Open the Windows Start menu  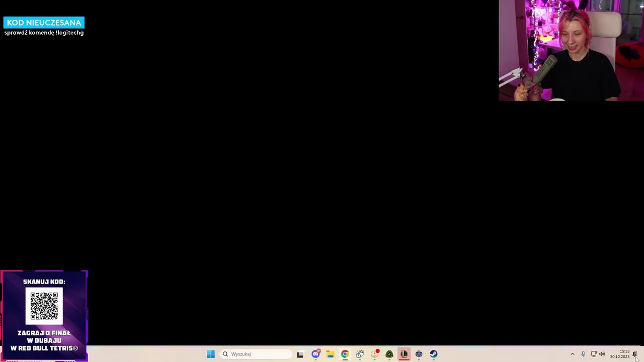tap(211, 354)
